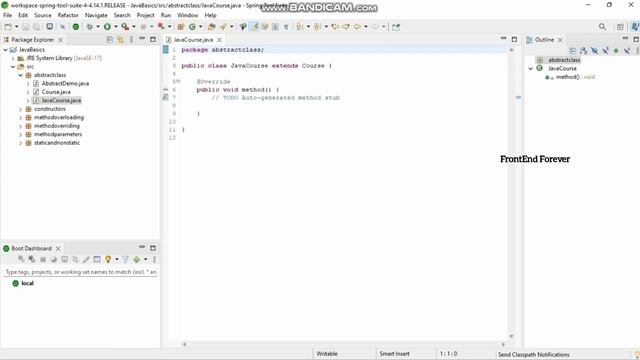Image resolution: width=640 pixels, height=360 pixels.
Task: Select Course.java in Package Explorer
Action: [x=56, y=92]
